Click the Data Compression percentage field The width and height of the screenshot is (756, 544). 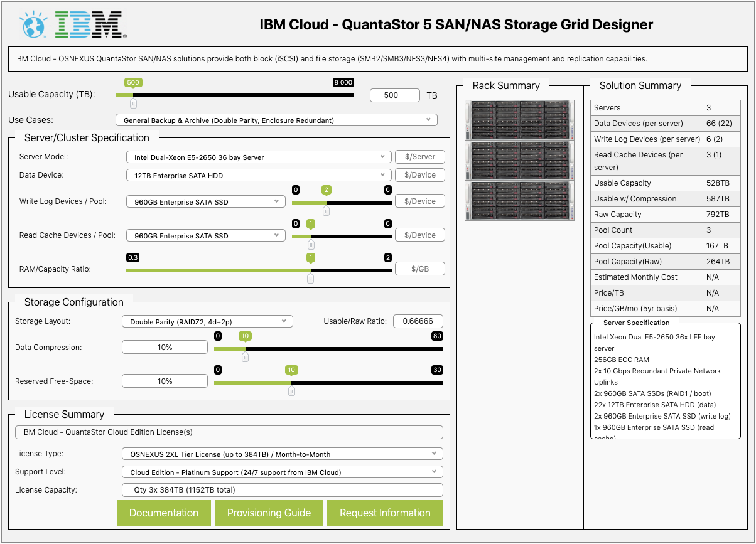pyautogui.click(x=165, y=347)
